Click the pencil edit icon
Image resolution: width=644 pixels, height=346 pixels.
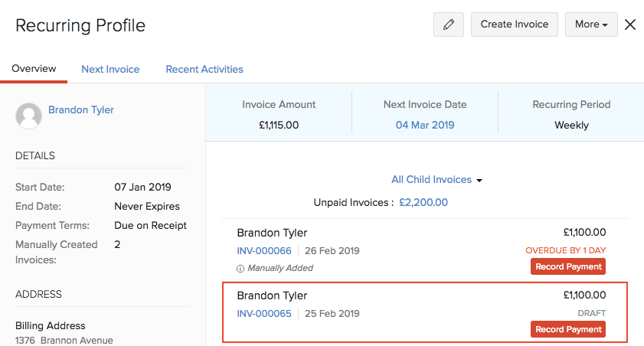pyautogui.click(x=449, y=24)
